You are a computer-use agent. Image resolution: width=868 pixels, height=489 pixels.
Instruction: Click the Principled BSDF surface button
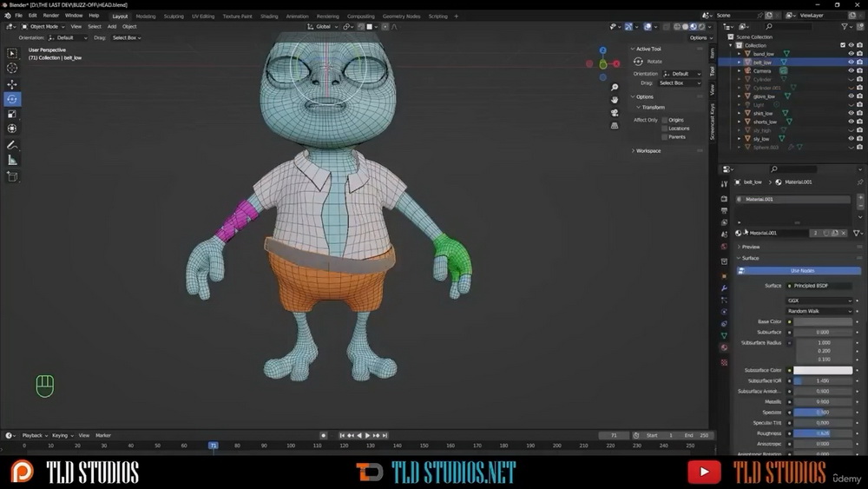click(x=819, y=286)
